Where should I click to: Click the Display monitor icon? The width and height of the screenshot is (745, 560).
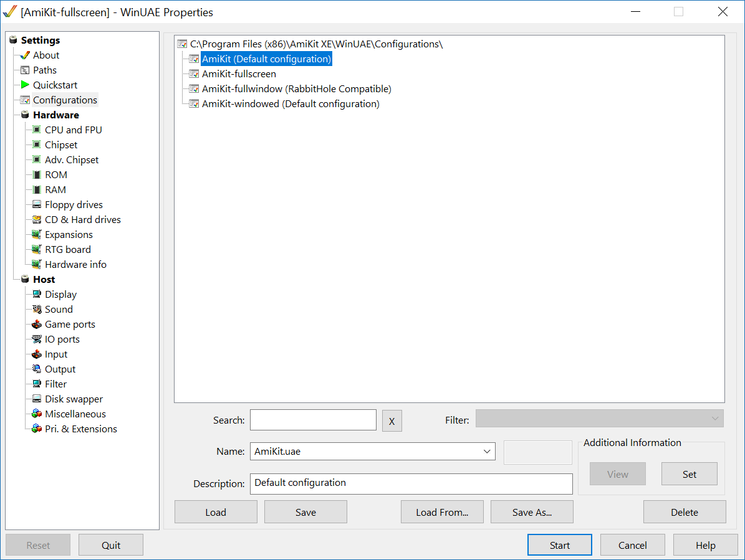pos(37,294)
